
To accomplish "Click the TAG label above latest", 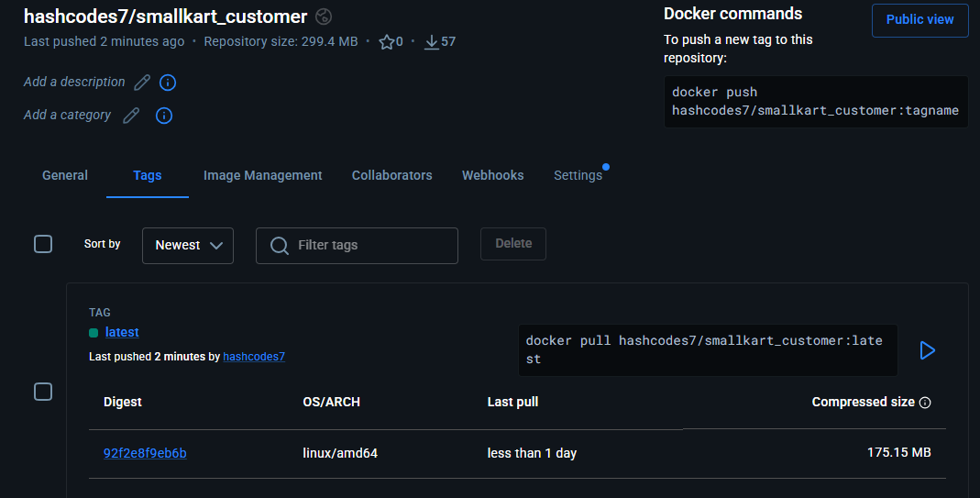I will (100, 312).
